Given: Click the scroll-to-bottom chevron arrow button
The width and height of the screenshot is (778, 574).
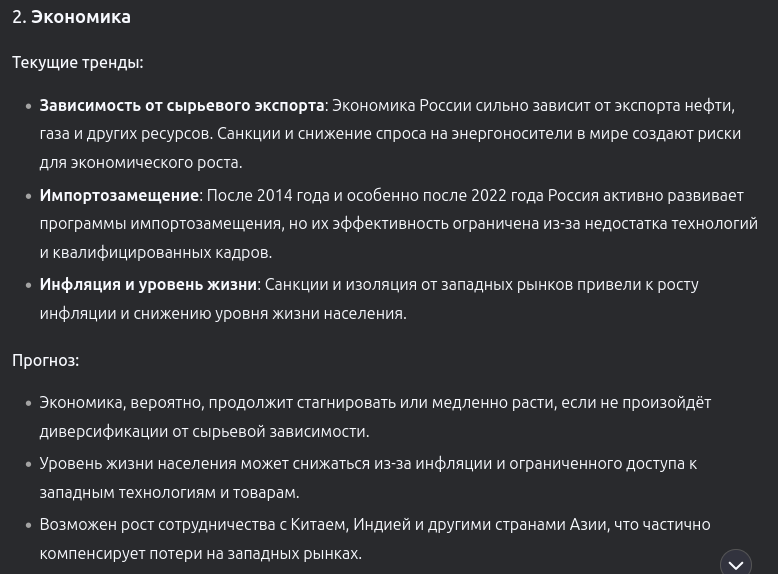Looking at the screenshot, I should 736,564.
